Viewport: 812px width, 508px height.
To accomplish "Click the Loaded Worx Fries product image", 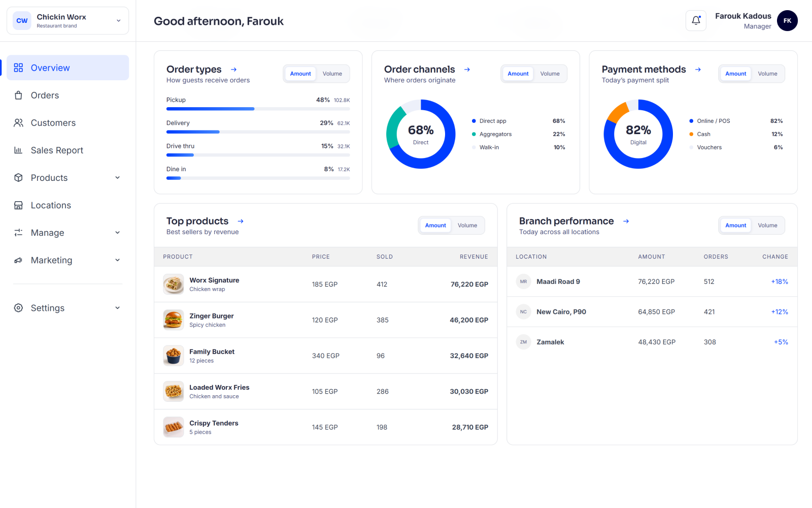I will point(174,392).
